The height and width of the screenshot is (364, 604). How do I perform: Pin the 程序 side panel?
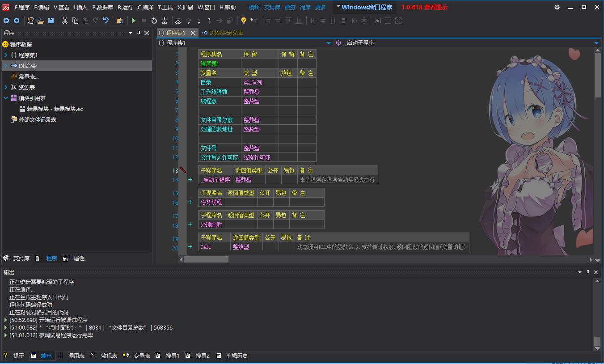pyautogui.click(x=139, y=33)
